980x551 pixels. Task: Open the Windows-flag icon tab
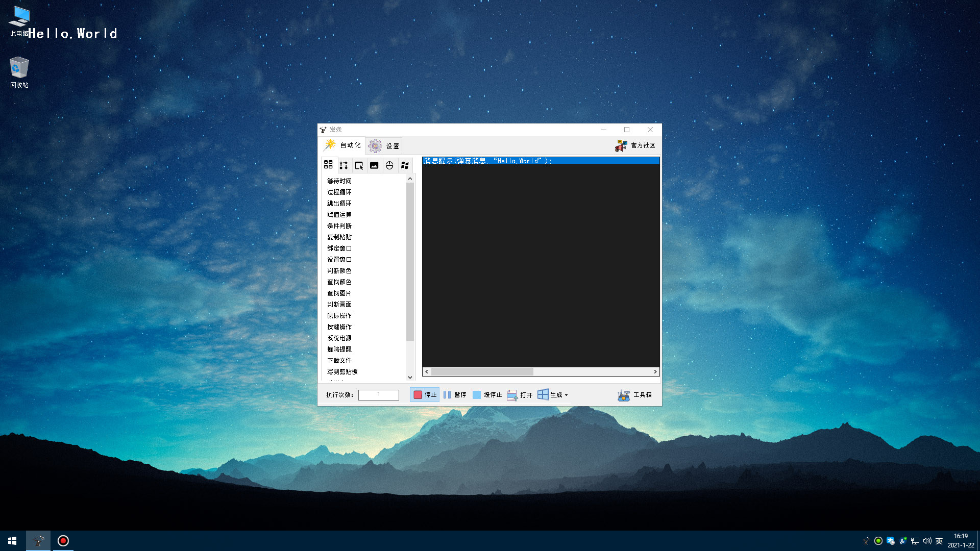405,165
